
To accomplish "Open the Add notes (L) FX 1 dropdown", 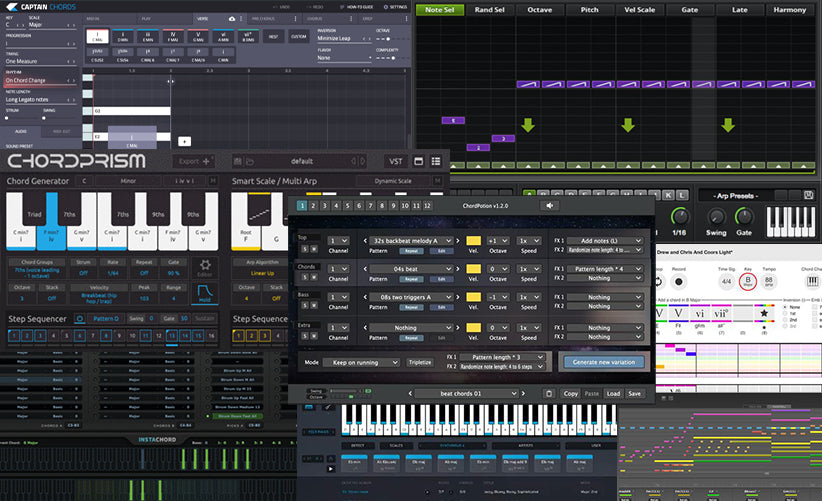I will click(605, 241).
